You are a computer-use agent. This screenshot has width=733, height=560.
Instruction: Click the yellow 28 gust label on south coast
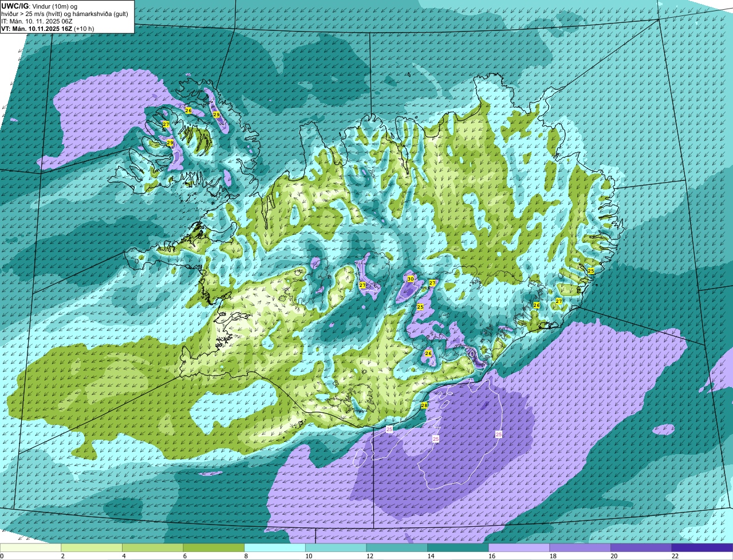(x=424, y=405)
